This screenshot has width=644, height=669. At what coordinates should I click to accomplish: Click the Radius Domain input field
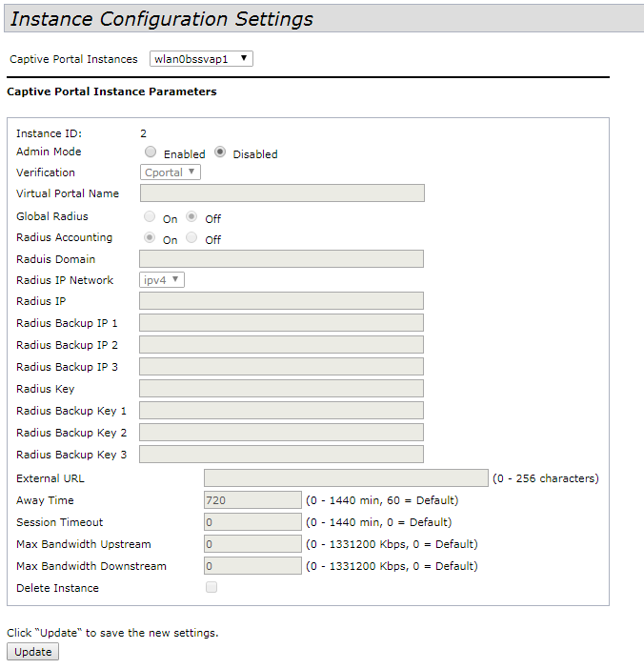[282, 259]
